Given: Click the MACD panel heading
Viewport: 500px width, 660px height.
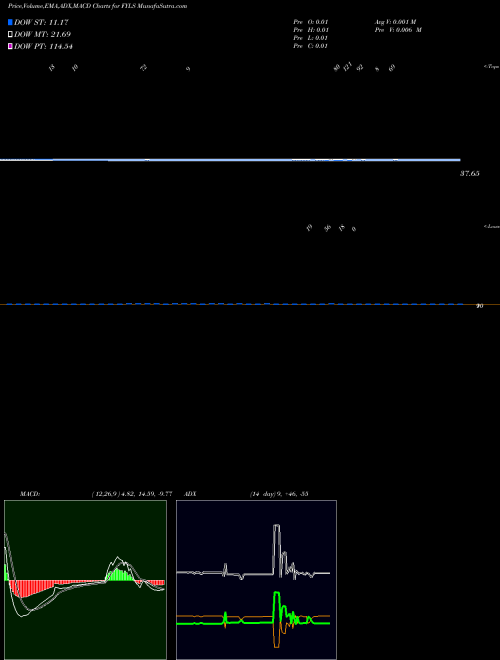Looking at the screenshot, I should pos(30,494).
